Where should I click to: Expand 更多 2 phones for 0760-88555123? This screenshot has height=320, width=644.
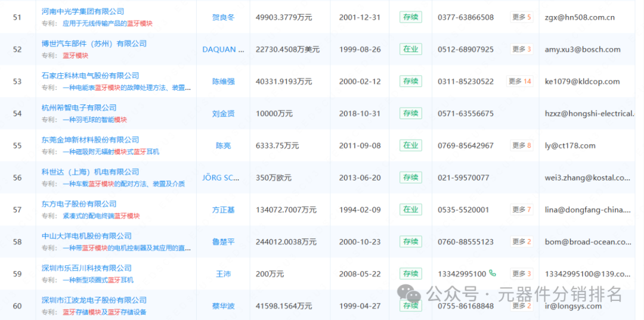click(x=522, y=242)
